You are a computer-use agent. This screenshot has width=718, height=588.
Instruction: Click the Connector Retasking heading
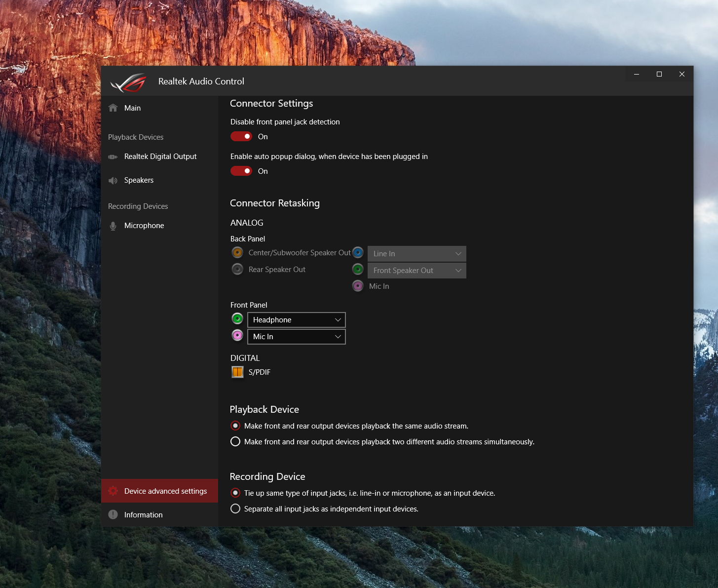tap(275, 203)
